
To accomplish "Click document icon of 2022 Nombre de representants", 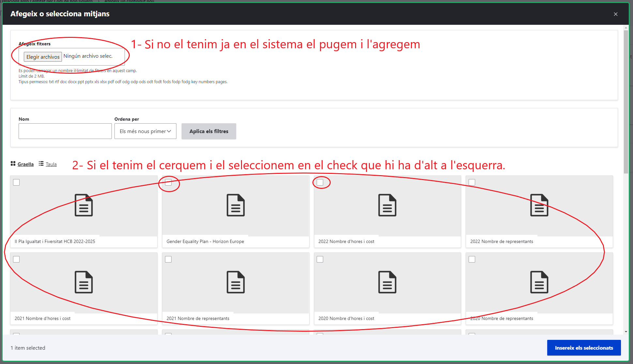I will point(539,205).
